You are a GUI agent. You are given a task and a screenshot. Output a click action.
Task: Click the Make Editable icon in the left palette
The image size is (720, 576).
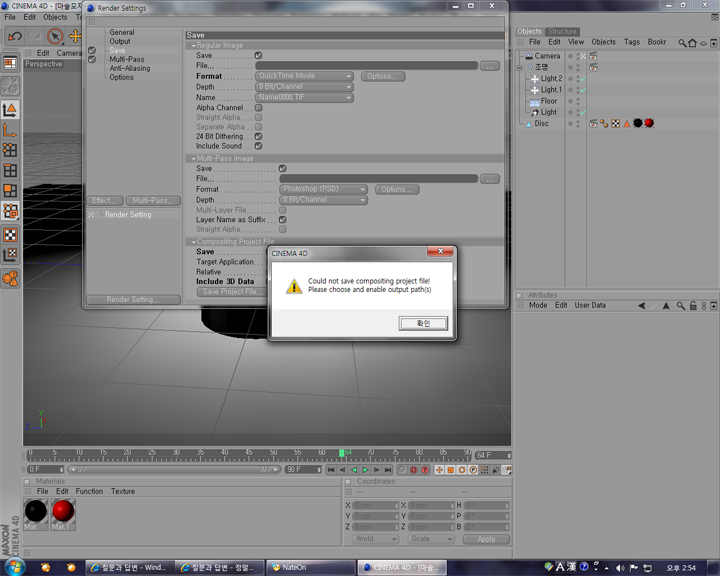10,85
